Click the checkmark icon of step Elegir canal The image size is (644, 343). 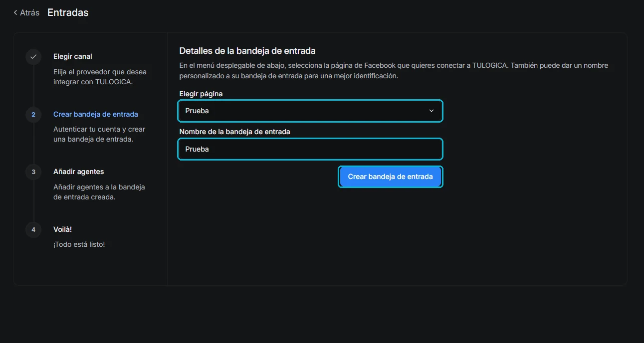(33, 57)
